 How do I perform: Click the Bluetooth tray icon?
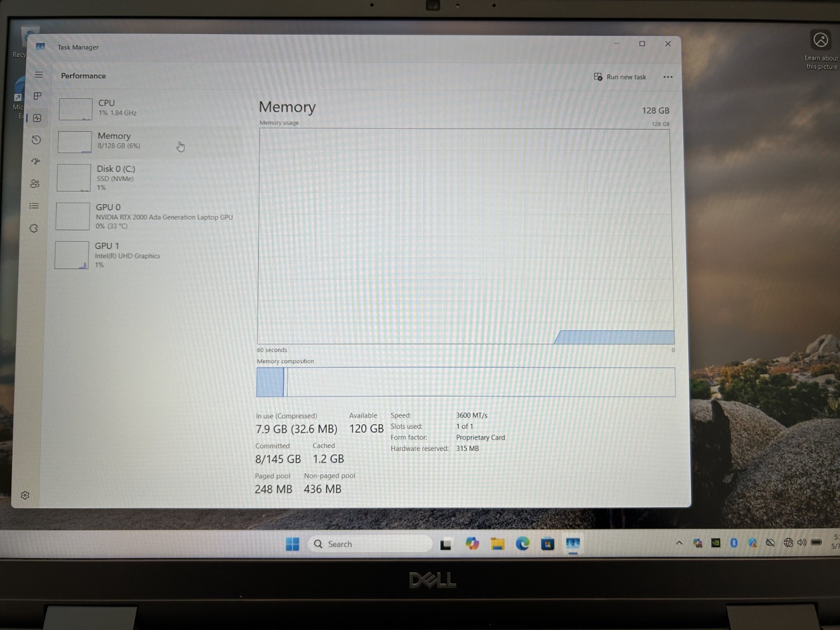point(734,543)
